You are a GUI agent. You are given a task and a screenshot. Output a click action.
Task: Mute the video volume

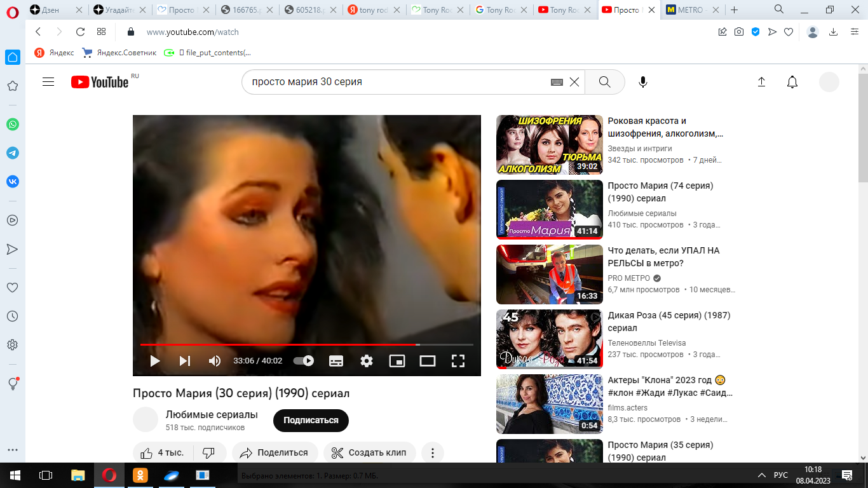(215, 361)
